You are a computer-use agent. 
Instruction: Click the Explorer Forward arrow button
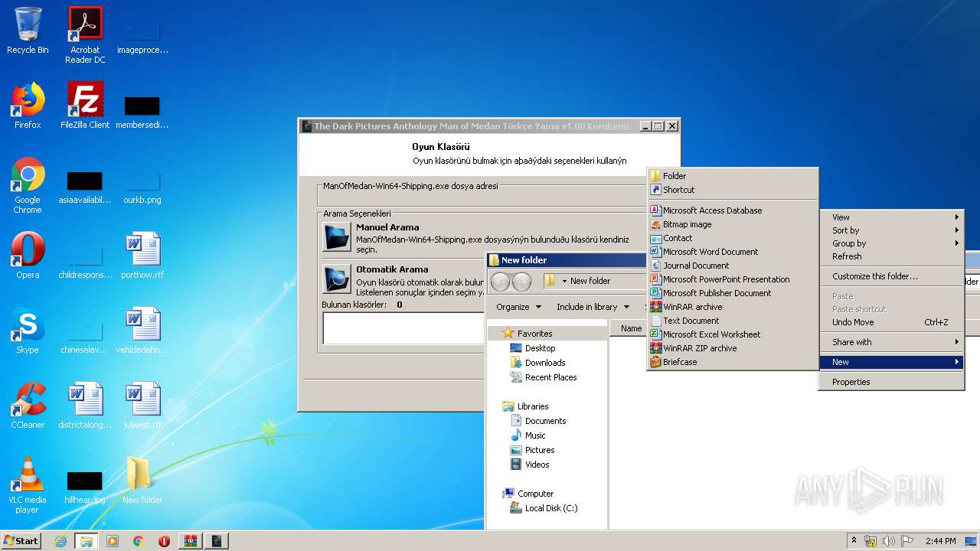pyautogui.click(x=521, y=282)
